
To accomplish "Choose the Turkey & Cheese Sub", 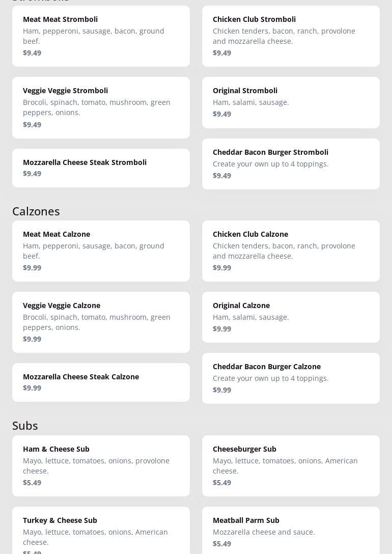I will (x=101, y=531).
